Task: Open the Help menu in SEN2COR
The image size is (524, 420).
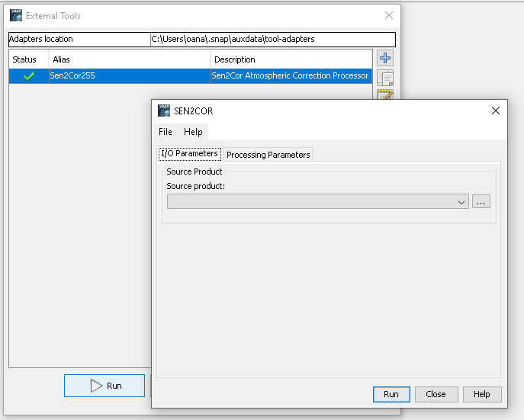Action: 193,132
